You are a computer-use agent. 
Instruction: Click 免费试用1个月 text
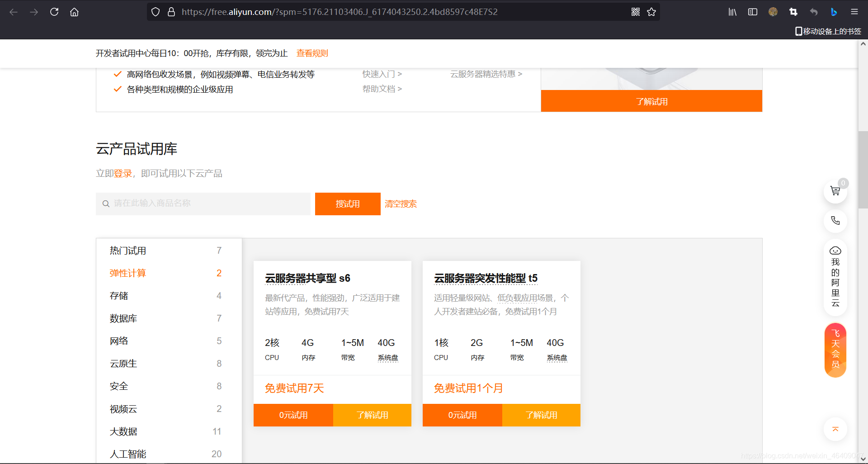click(x=468, y=388)
